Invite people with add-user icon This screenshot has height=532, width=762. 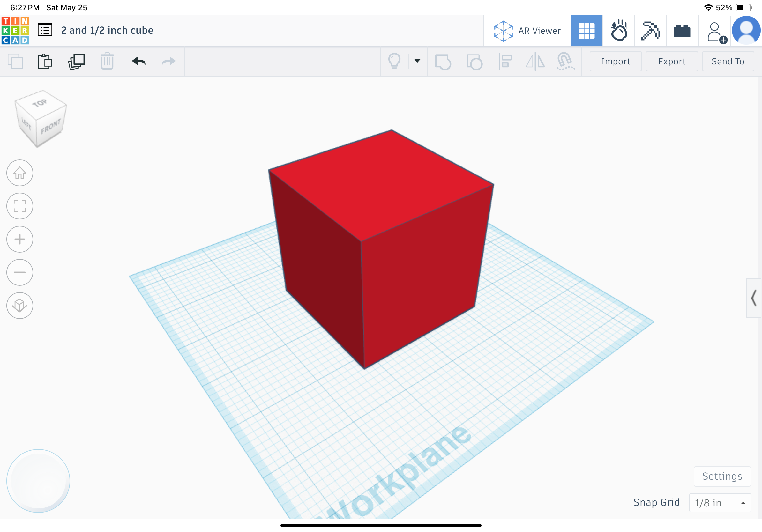coord(717,33)
